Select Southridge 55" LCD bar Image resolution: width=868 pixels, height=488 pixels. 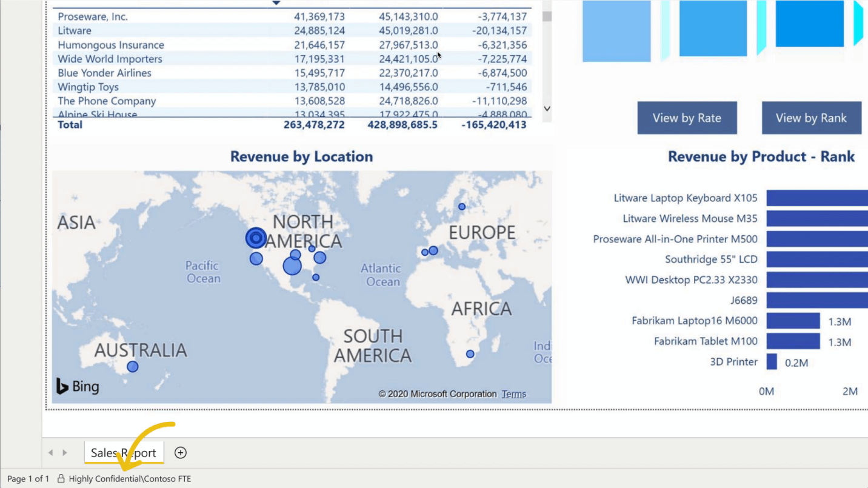point(817,259)
